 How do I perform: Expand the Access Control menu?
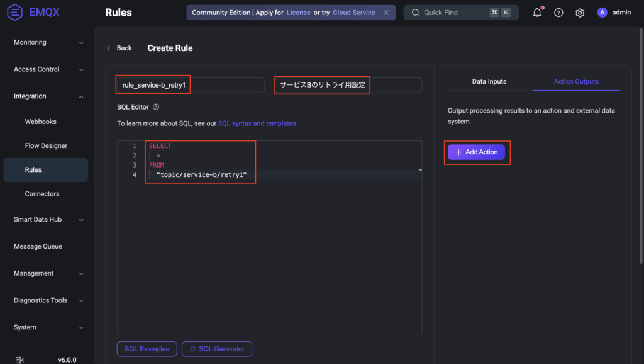click(81, 69)
